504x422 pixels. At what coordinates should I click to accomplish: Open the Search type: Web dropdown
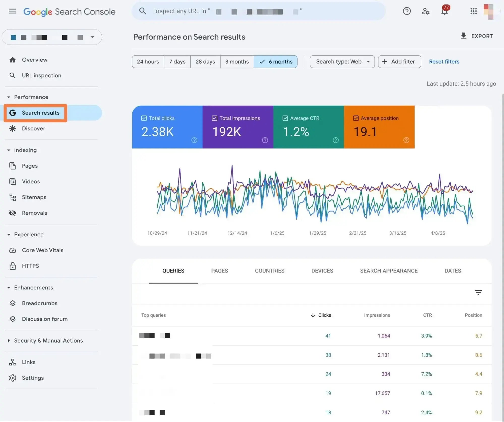point(342,62)
